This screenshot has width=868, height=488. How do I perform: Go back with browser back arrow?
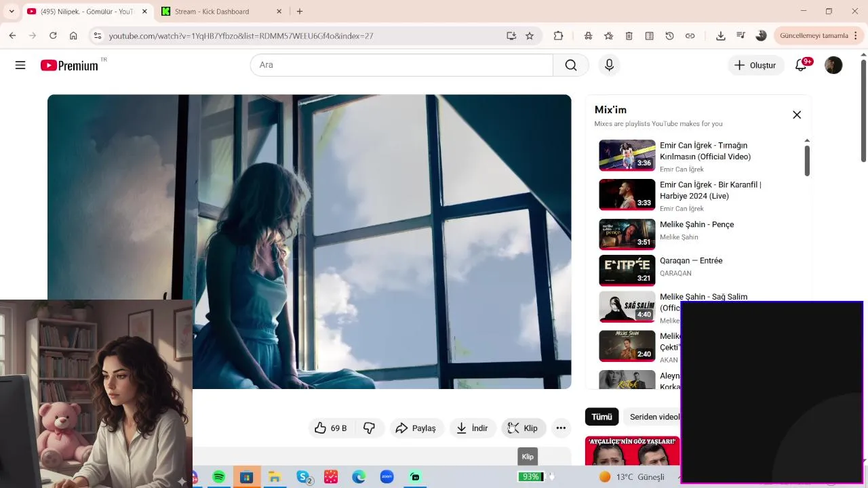click(12, 36)
